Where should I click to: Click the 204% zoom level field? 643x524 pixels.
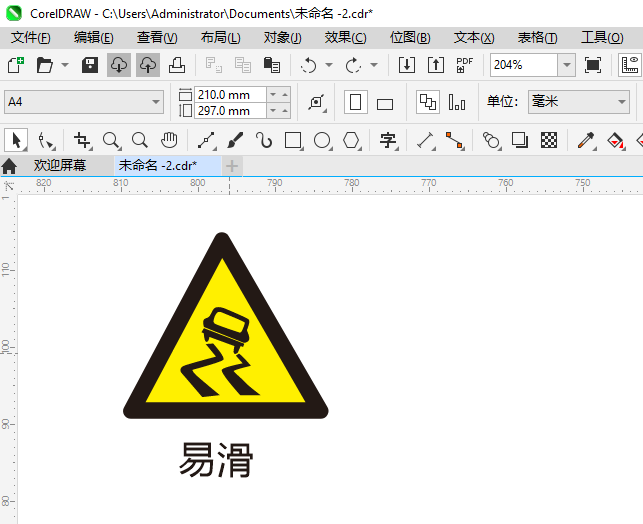coord(524,65)
